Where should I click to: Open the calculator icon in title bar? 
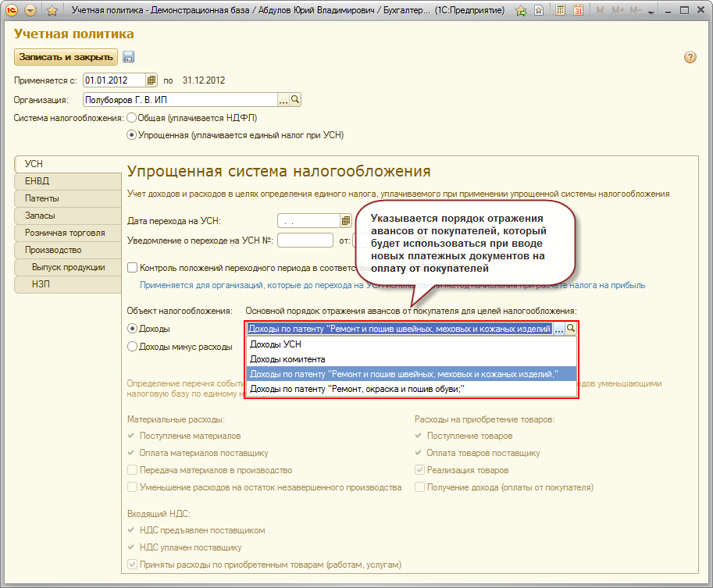point(561,11)
